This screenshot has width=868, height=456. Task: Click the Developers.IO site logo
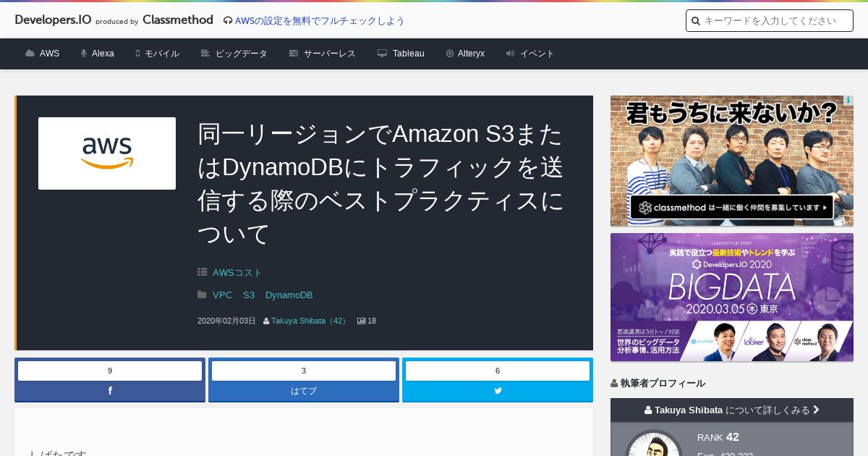(x=53, y=20)
